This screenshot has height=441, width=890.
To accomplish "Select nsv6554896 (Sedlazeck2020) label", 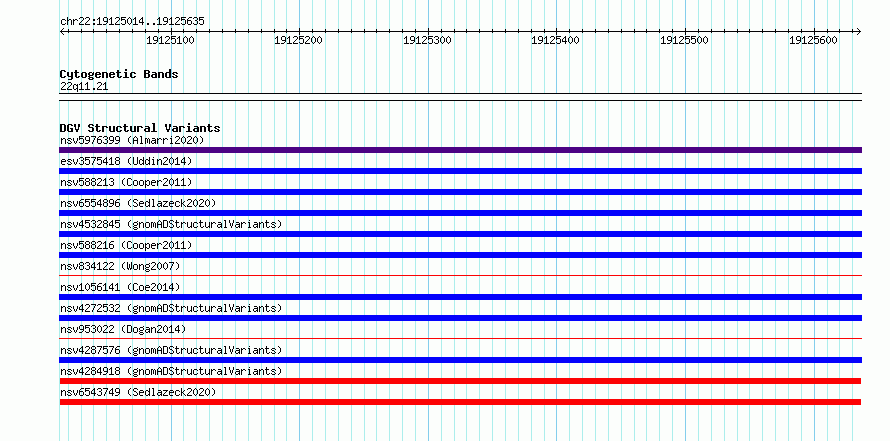I will 138,203.
